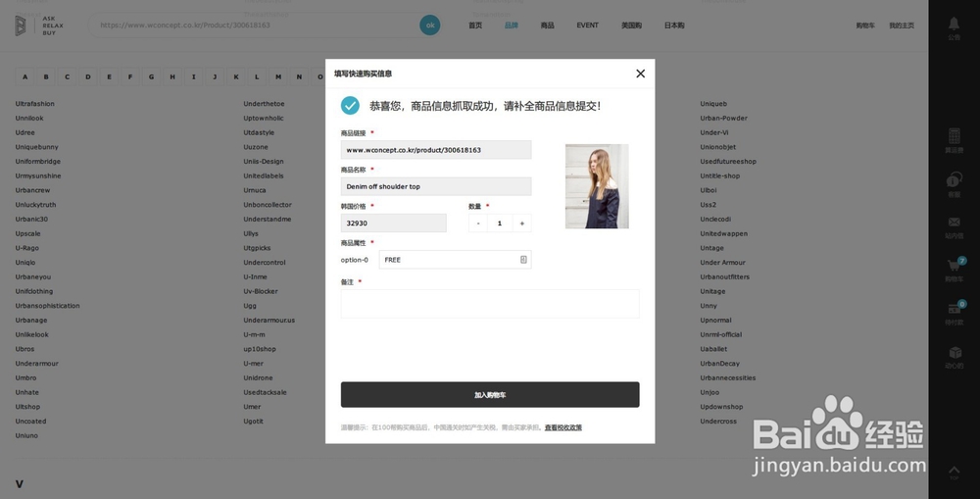The image size is (980, 499).
Task: Open 我的主页 link in header
Action: click(902, 25)
